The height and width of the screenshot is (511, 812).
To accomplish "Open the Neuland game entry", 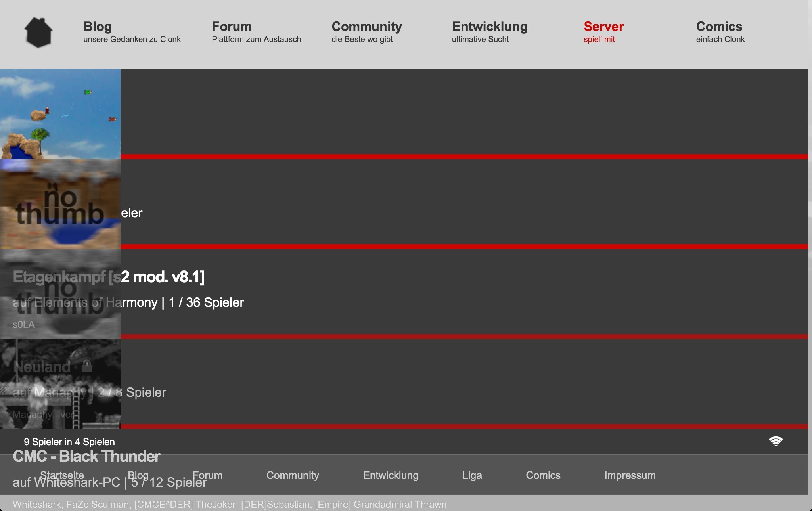I will click(x=42, y=367).
